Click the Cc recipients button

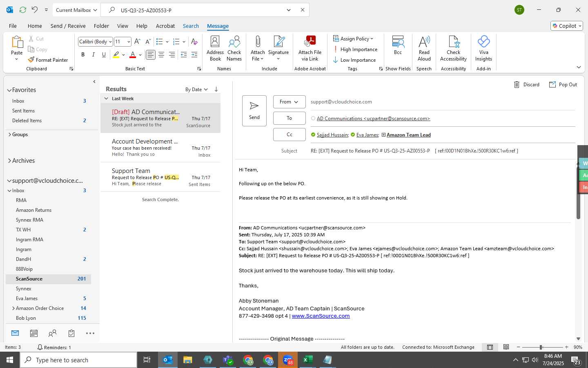(x=289, y=135)
